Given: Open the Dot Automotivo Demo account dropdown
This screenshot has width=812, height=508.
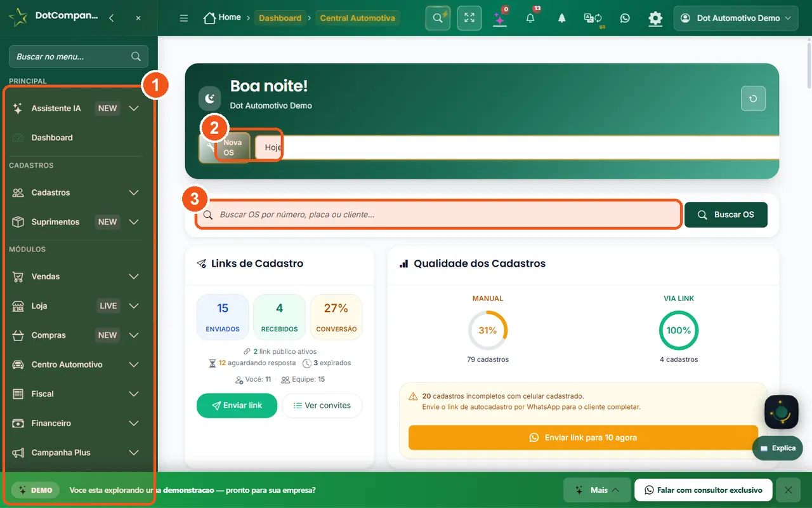Looking at the screenshot, I should (736, 18).
